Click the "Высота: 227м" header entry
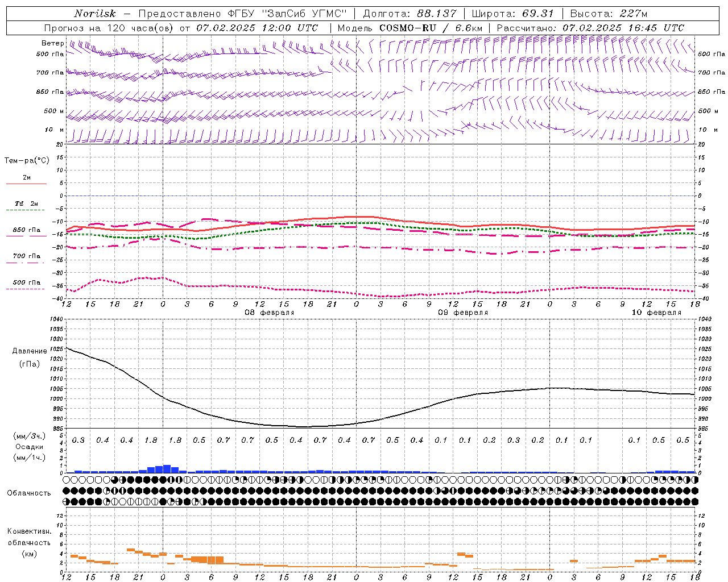This screenshot has width=728, height=582. click(609, 14)
